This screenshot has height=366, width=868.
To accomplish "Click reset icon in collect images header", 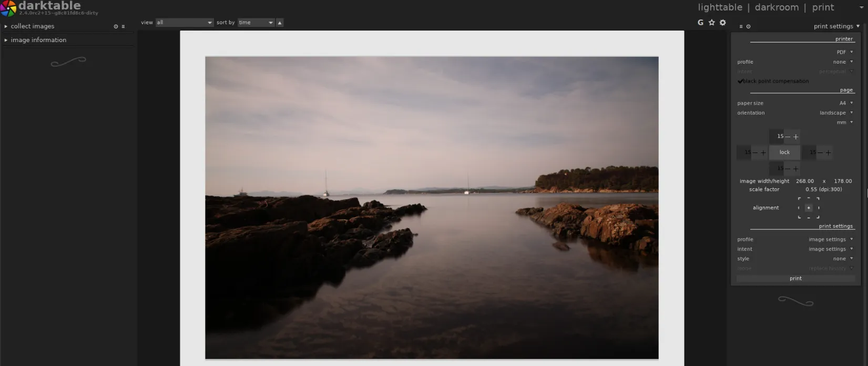I will click(x=116, y=26).
